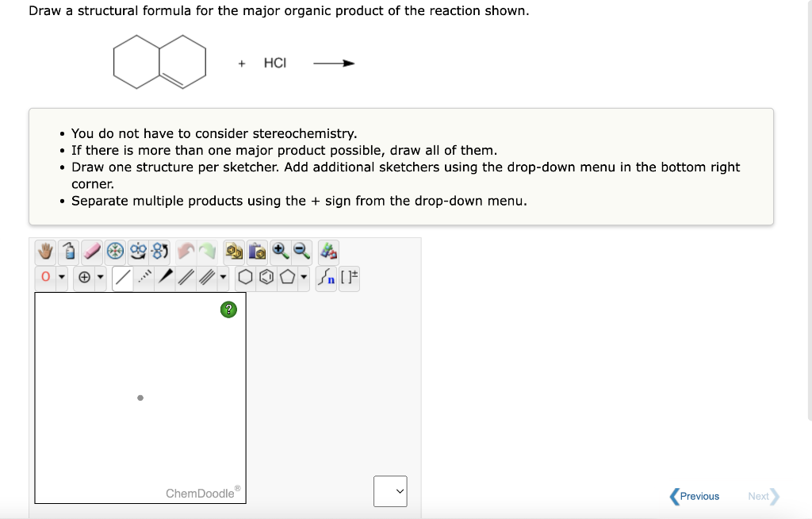The image size is (812, 519).
Task: Click the paste clipboard icon
Action: click(x=257, y=252)
